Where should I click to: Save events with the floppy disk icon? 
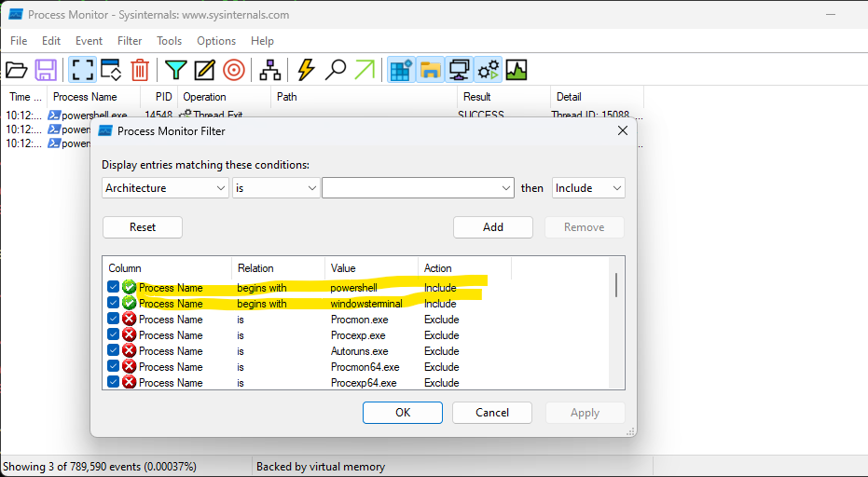(46, 70)
